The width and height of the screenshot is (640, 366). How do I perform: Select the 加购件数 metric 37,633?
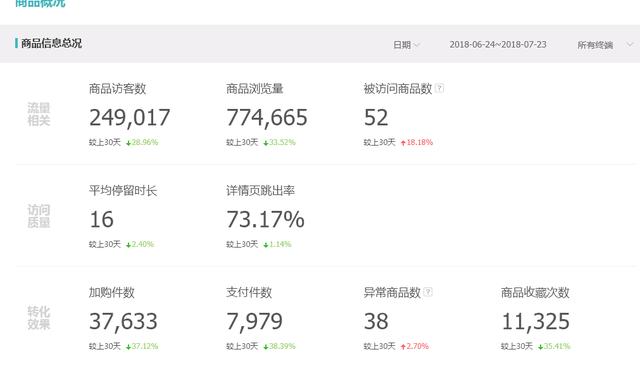123,322
